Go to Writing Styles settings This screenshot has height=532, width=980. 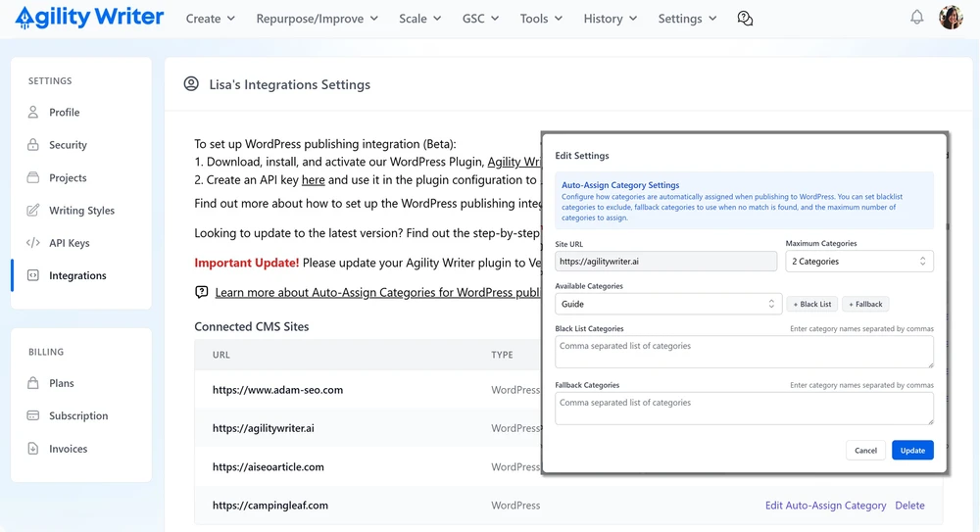(81, 210)
